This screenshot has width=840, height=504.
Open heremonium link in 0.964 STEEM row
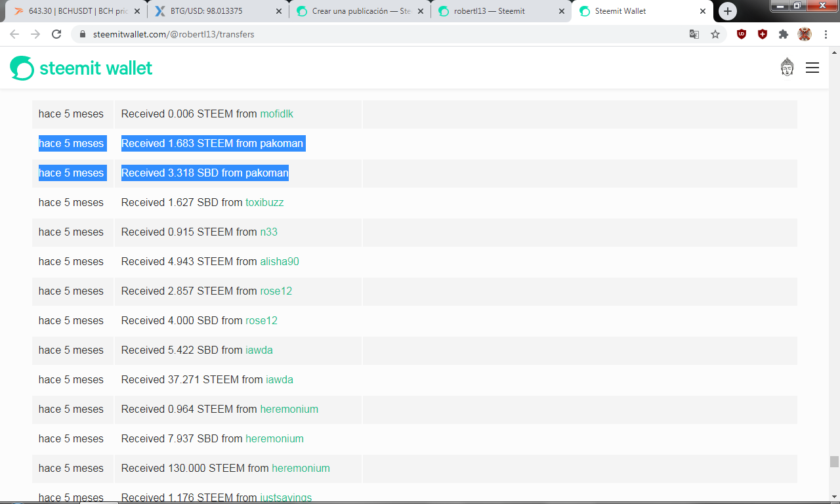click(289, 409)
